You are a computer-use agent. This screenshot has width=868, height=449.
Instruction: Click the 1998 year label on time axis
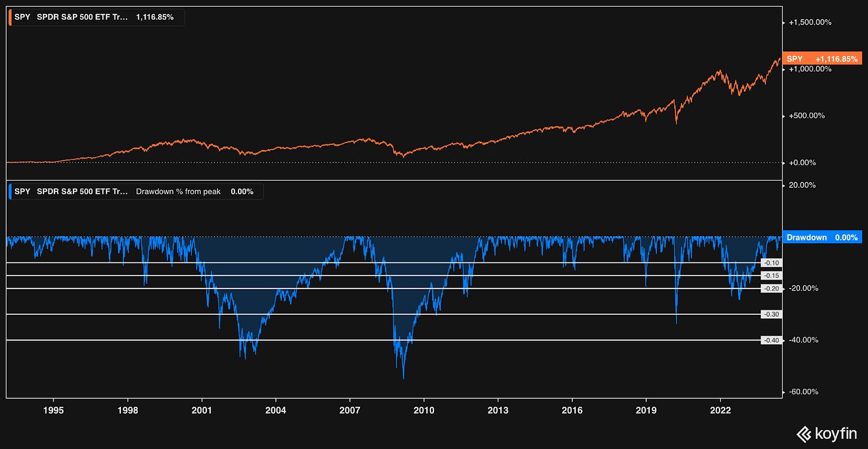(x=128, y=410)
